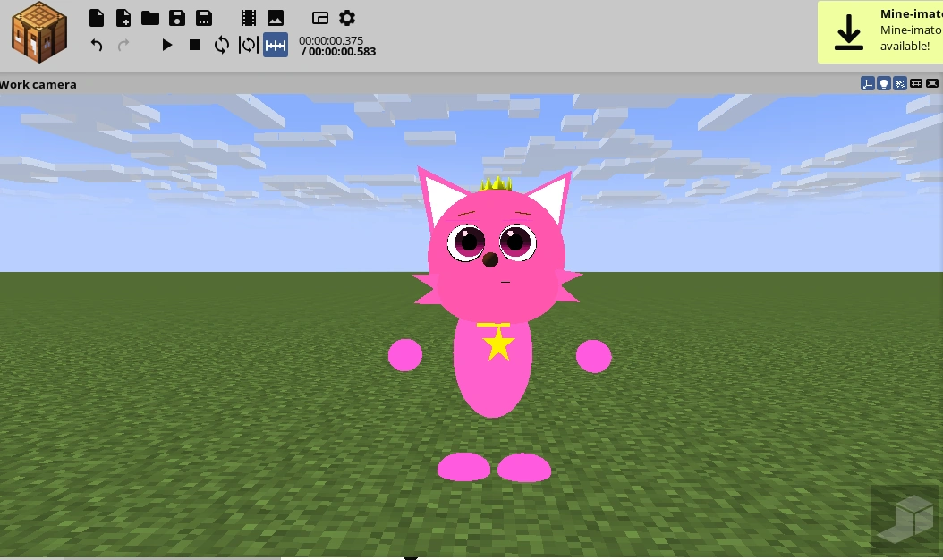943x560 pixels.
Task: Open the Mine-imator settings
Action: 348,17
